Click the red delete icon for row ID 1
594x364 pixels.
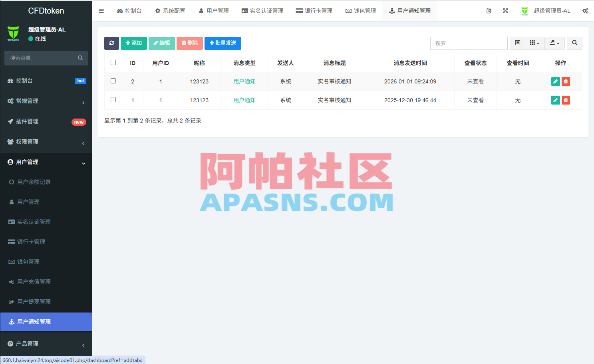[566, 100]
